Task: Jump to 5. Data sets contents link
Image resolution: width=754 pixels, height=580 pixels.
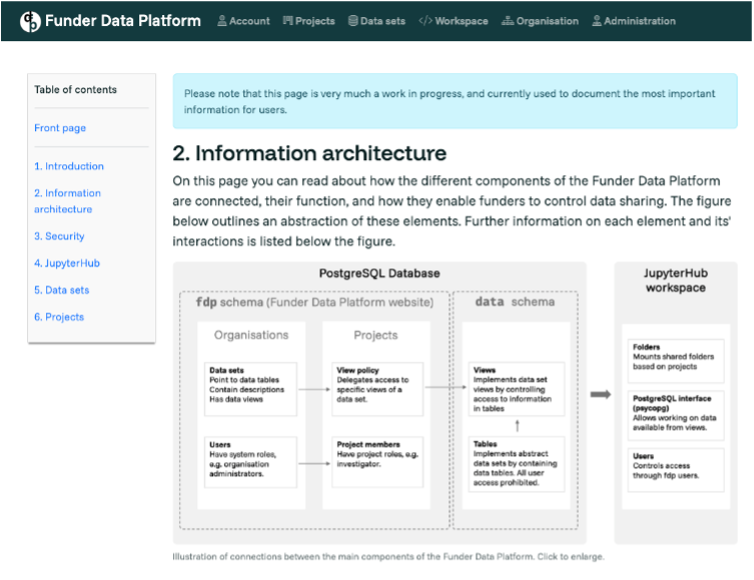Action: tap(62, 290)
